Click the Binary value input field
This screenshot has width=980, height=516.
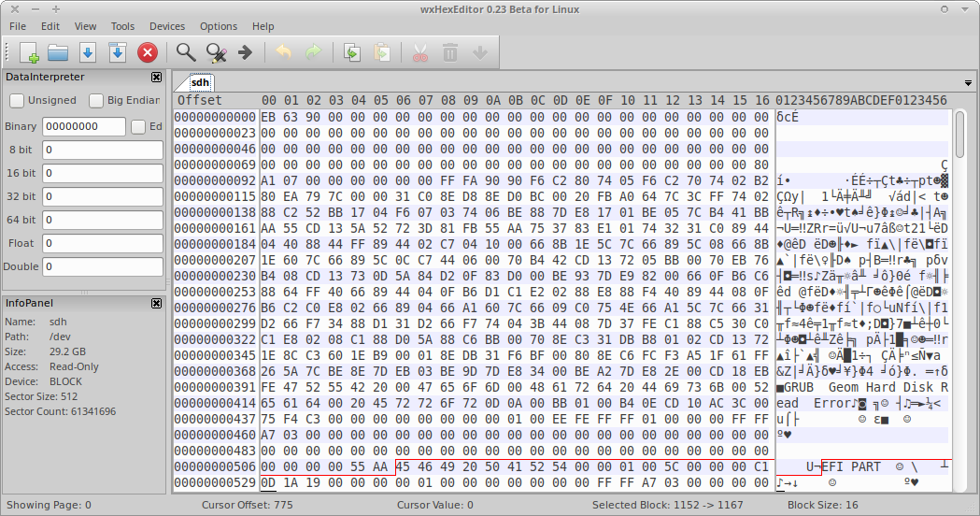[83, 126]
